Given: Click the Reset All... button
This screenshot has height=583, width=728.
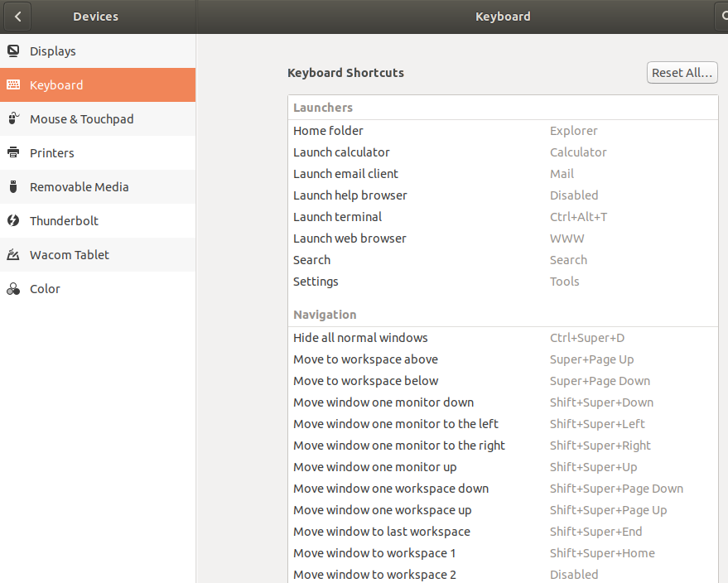Looking at the screenshot, I should pos(682,73).
